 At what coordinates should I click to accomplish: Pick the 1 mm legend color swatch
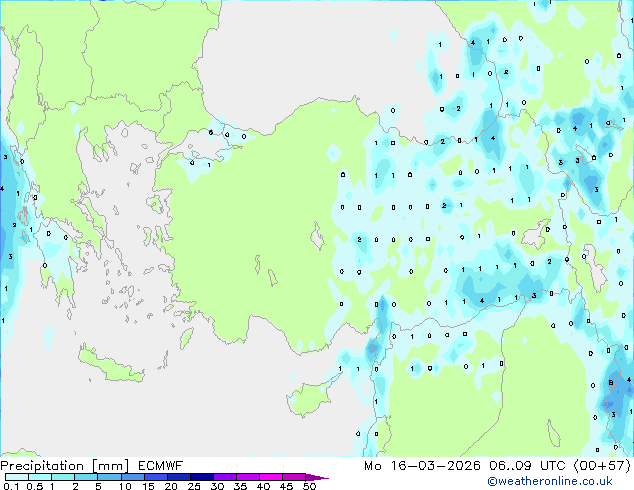pos(63,477)
